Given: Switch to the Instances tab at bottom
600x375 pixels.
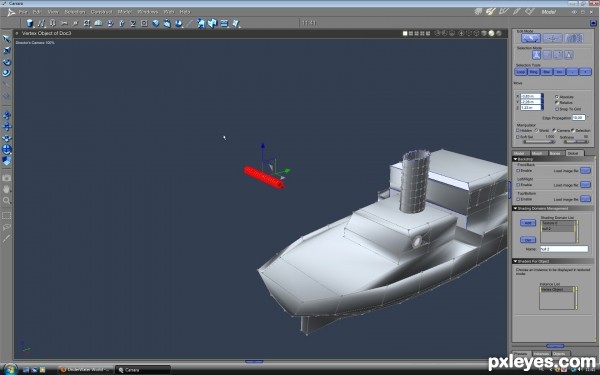Looking at the screenshot, I should click(541, 354).
